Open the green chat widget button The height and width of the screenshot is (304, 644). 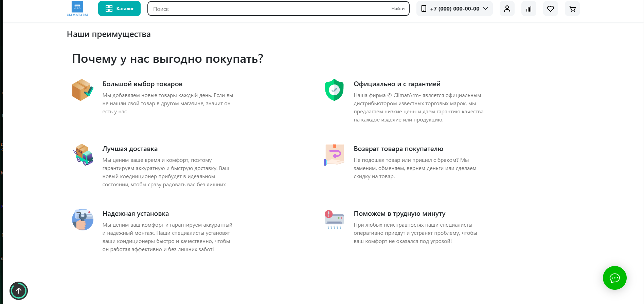pos(615,278)
